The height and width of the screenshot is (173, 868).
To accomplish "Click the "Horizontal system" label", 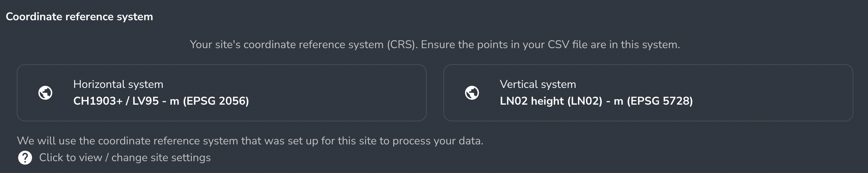I will [118, 84].
